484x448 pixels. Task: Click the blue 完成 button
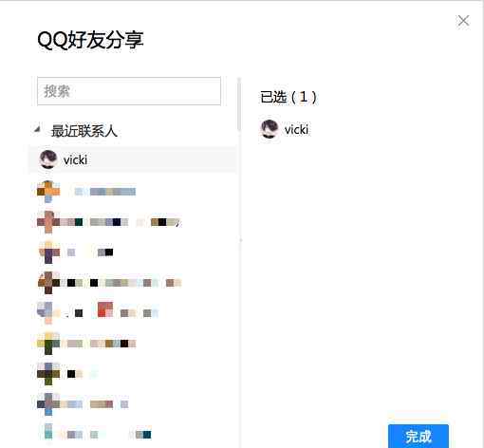pyautogui.click(x=419, y=436)
